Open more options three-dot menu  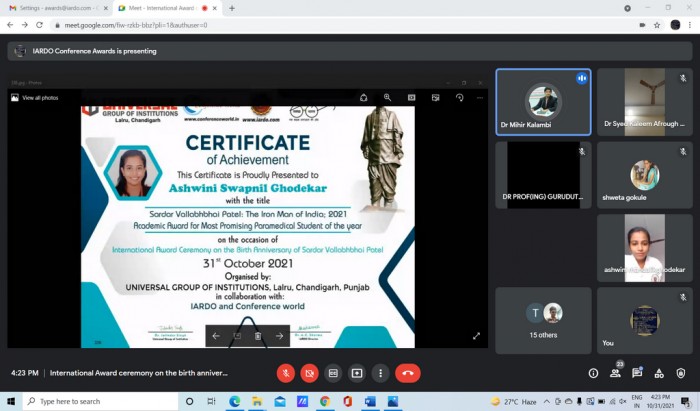[x=380, y=373]
